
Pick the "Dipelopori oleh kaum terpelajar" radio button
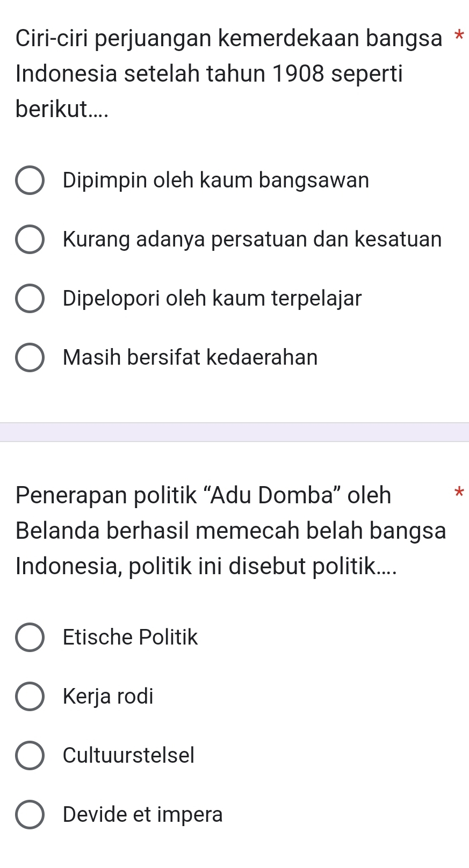click(x=30, y=299)
